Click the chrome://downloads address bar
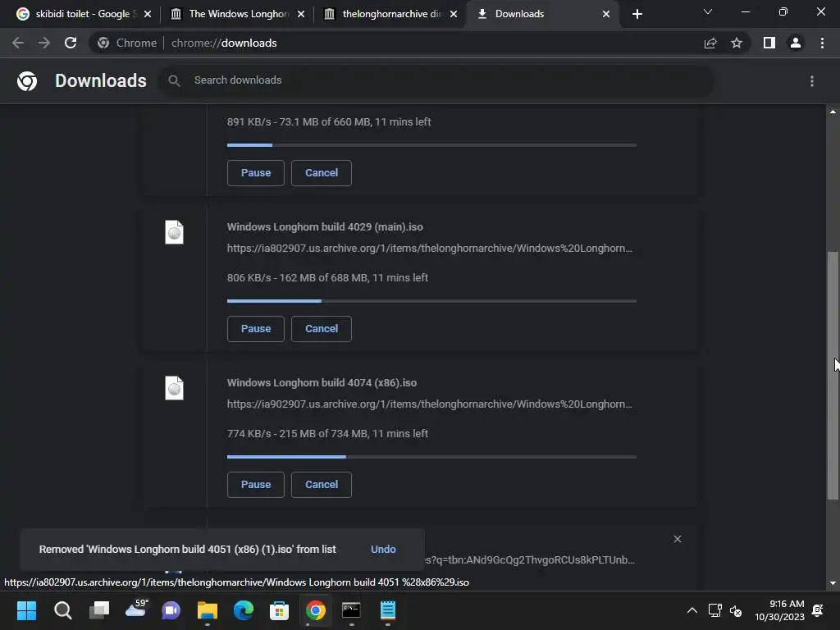This screenshot has width=840, height=630. click(x=396, y=43)
